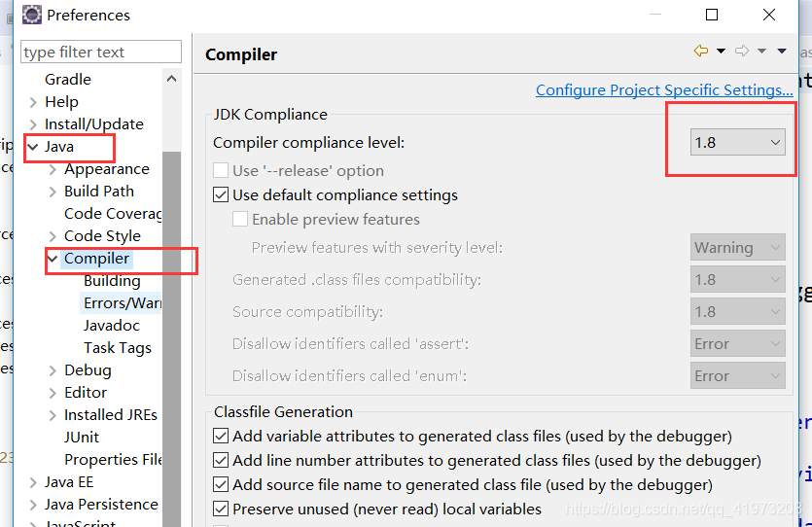Select the Gradle preferences entry
The image size is (812, 527).
tap(68, 79)
